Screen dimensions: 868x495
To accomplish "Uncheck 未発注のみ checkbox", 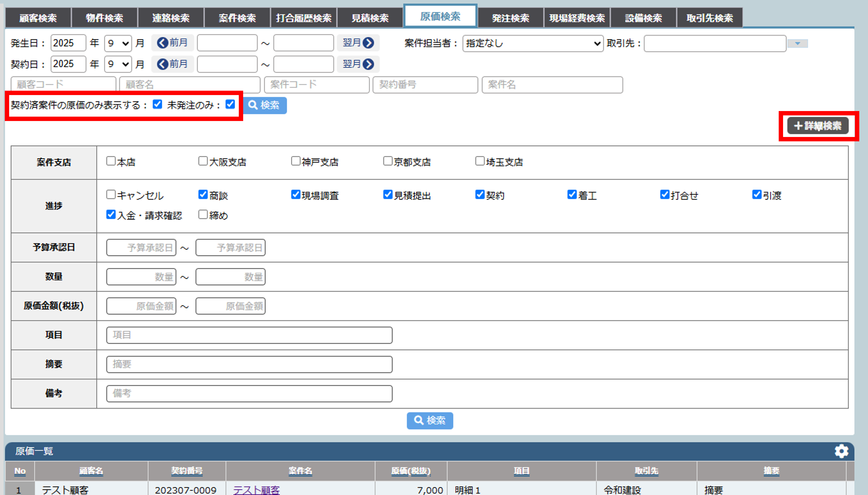I will [x=230, y=104].
